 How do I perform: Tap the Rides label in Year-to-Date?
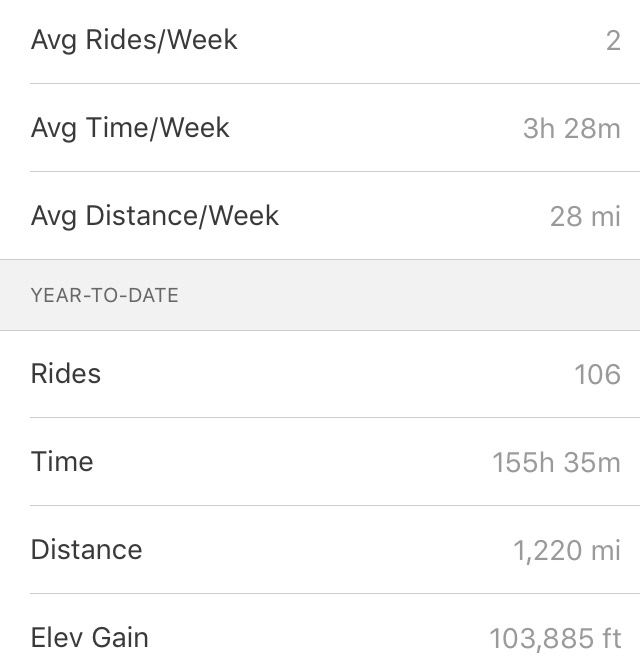pos(66,374)
